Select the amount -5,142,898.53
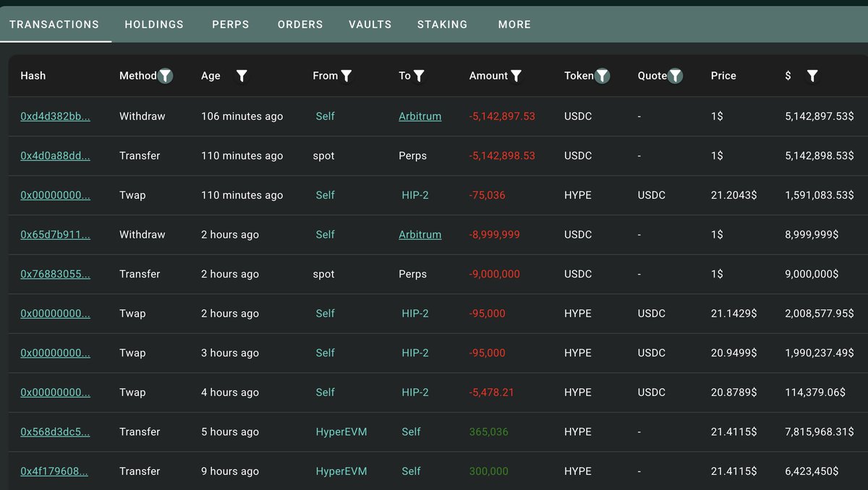The width and height of the screenshot is (868, 490). (x=502, y=155)
